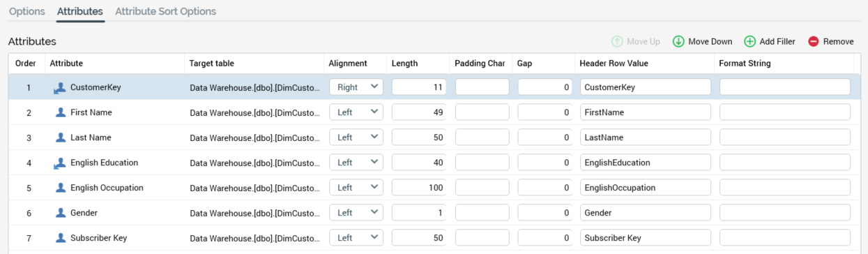Click the green Add Filler plus icon
Image resolution: width=868 pixels, height=254 pixels.
click(x=749, y=41)
